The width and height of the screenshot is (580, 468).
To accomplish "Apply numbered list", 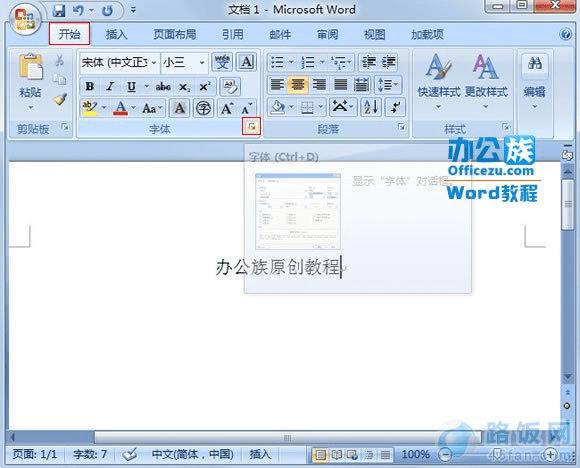I will 308,62.
